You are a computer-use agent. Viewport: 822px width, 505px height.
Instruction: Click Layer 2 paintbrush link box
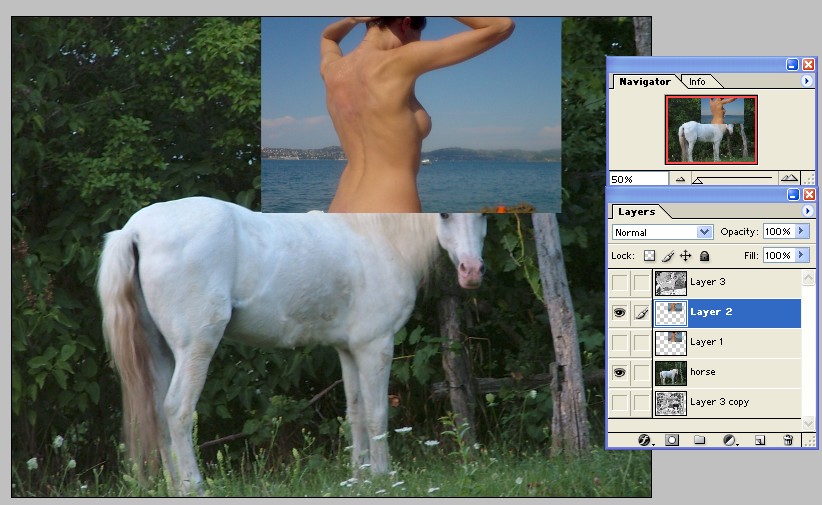642,313
